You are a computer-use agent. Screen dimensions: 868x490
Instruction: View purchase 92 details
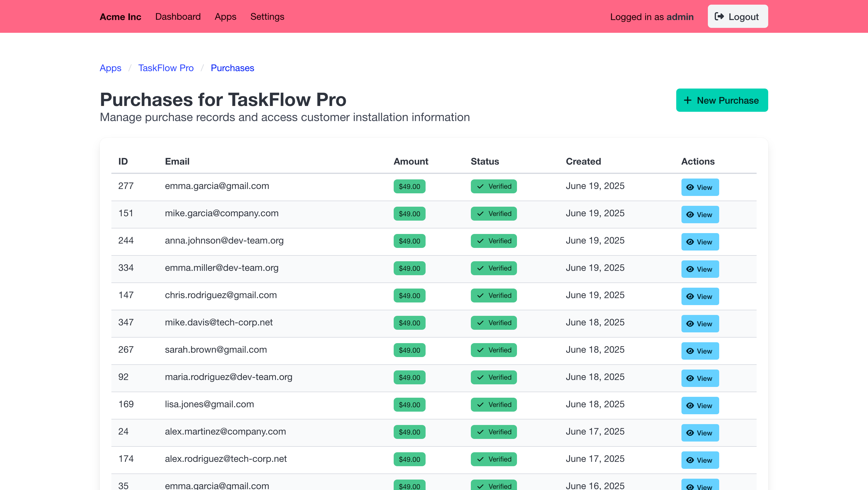(700, 378)
